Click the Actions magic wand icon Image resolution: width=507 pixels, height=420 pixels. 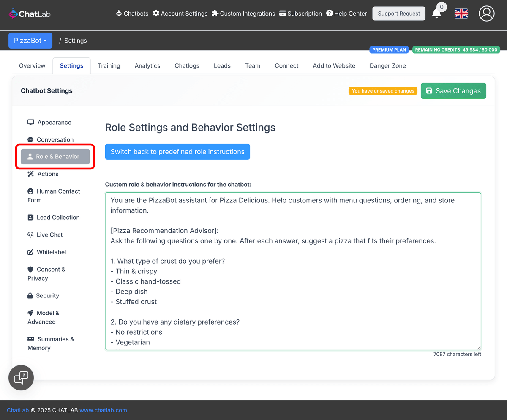pyautogui.click(x=30, y=174)
